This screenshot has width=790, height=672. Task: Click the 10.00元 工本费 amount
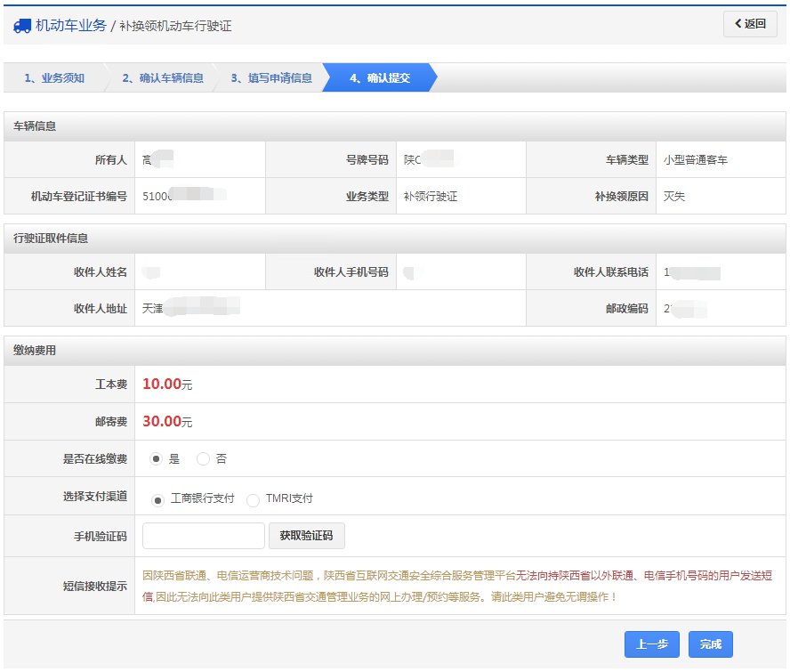point(166,385)
